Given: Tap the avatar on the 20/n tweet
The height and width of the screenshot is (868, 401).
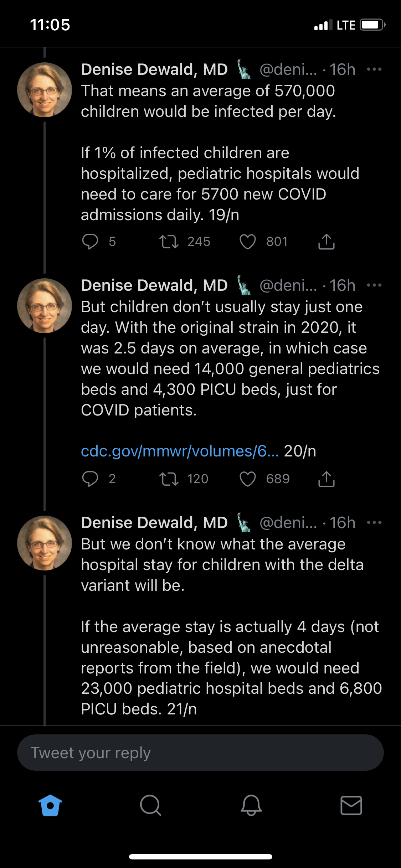Looking at the screenshot, I should click(45, 306).
